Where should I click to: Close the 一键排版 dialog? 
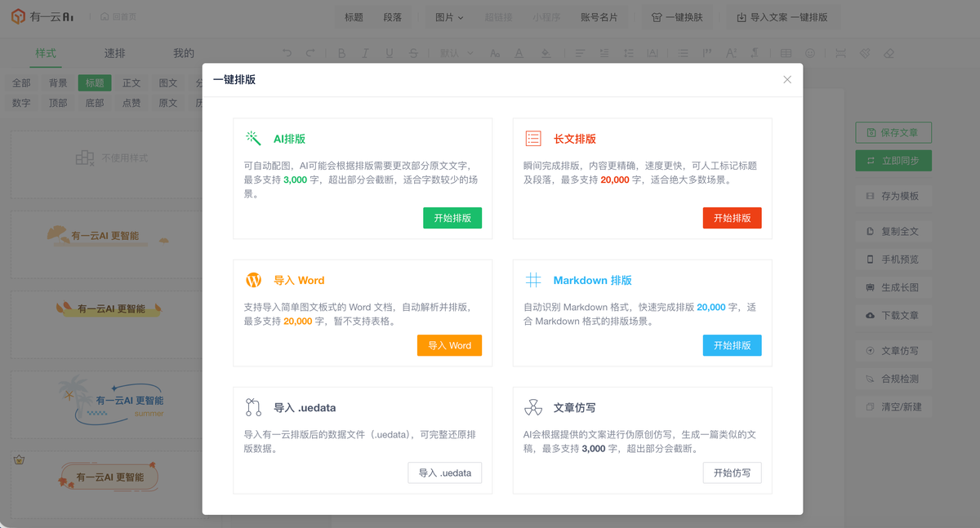point(787,79)
